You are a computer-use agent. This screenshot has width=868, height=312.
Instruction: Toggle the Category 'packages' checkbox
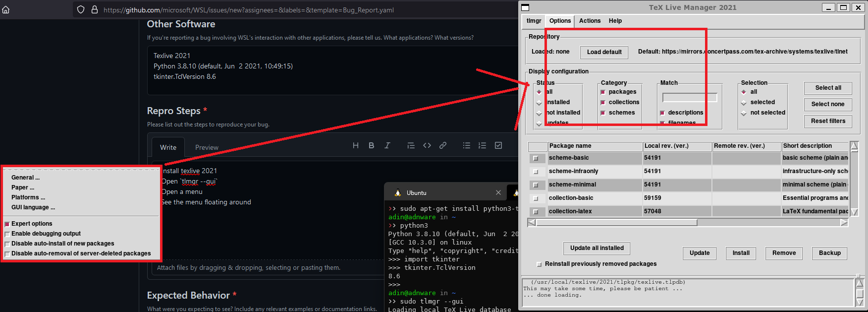coord(603,92)
